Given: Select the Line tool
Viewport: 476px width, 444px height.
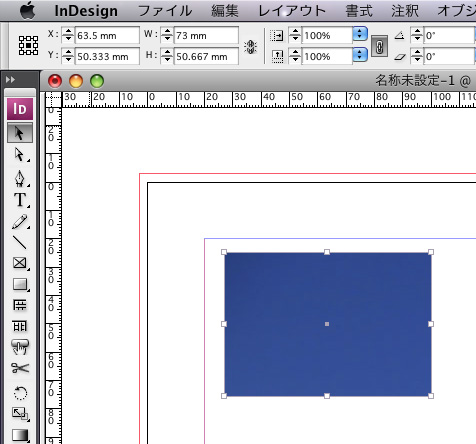Looking at the screenshot, I should tap(20, 242).
